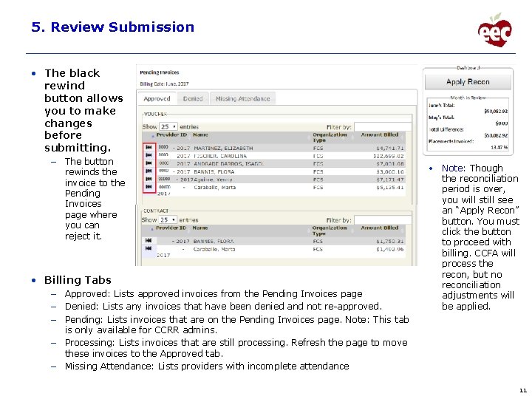Rewind the BANNIS, FLORA $3,060.16 voucher invoice
Screen dimensions: 532x399
pyautogui.click(x=149, y=171)
